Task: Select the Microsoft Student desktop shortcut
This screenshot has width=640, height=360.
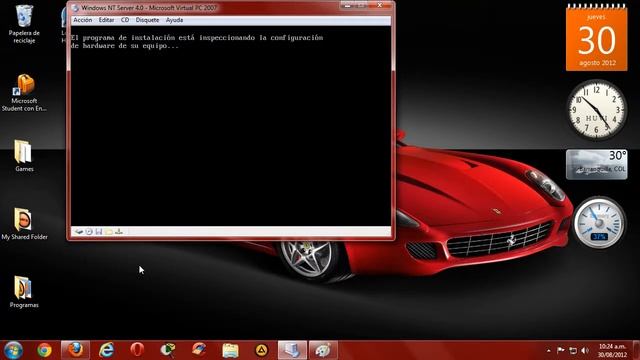Action: 24,92
